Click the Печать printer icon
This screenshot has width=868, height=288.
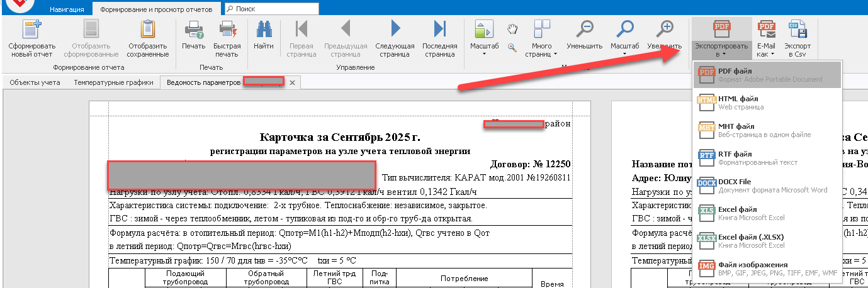193,30
